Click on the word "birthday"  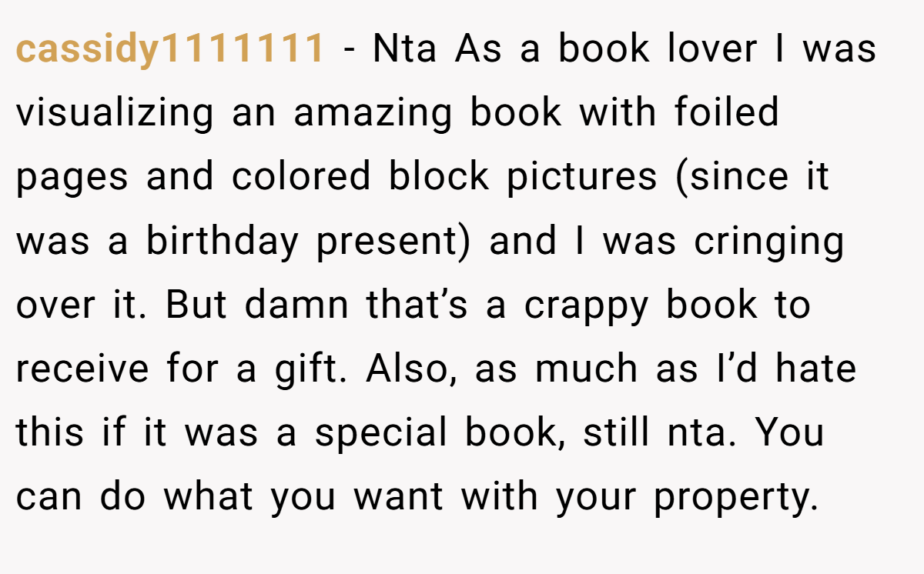[x=222, y=242]
